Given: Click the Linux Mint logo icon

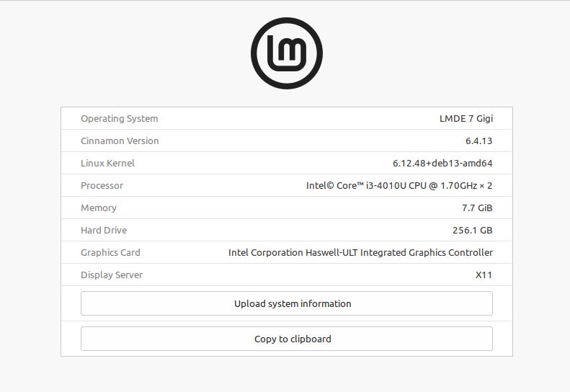Looking at the screenshot, I should (x=287, y=53).
